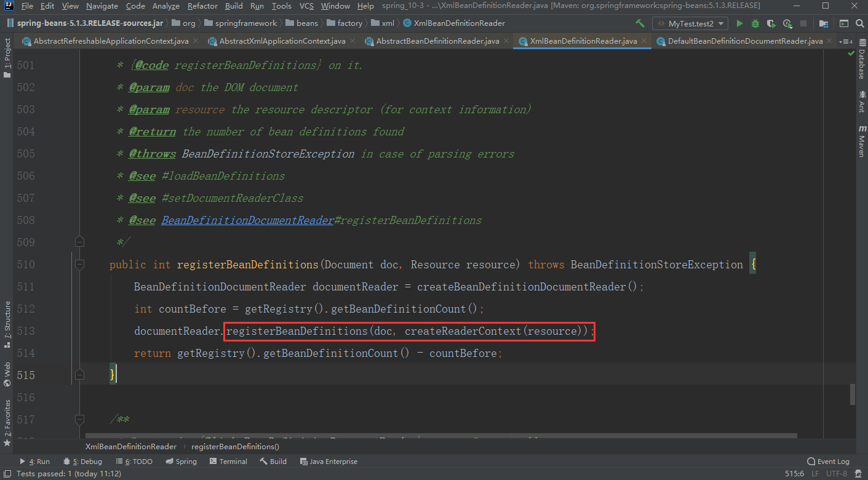868x480 pixels.
Task: Run MyTest.test2 with green play icon
Action: click(x=739, y=23)
